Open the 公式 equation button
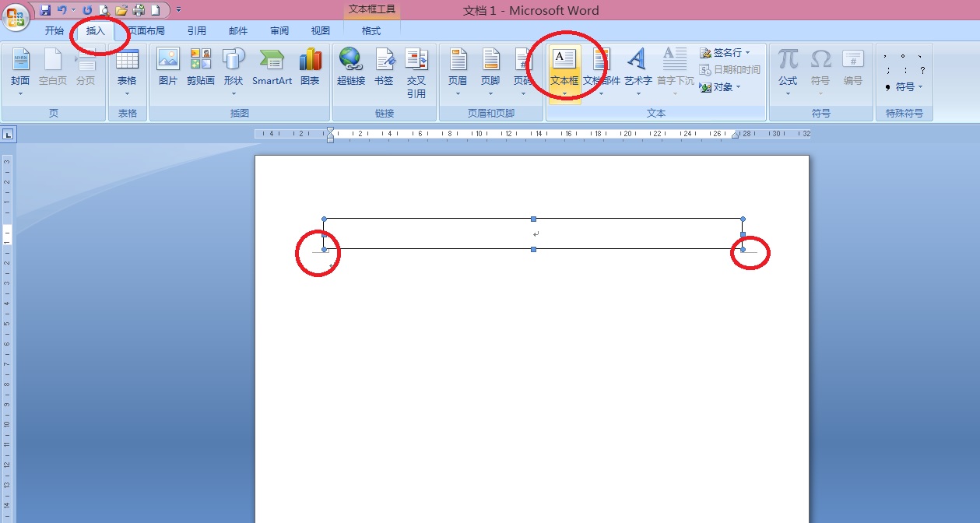The image size is (980, 523). click(788, 72)
